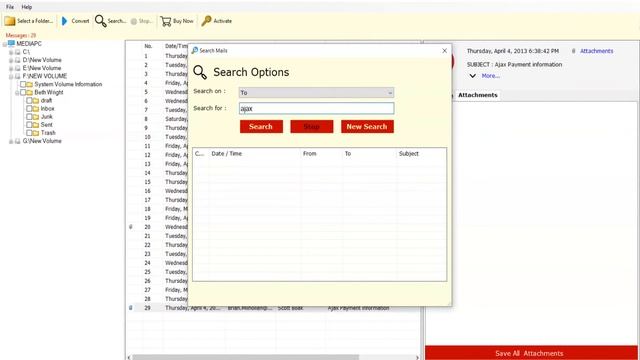Close the Search Mails dialog
Viewport: 640px width, 360px height.
coord(444,51)
